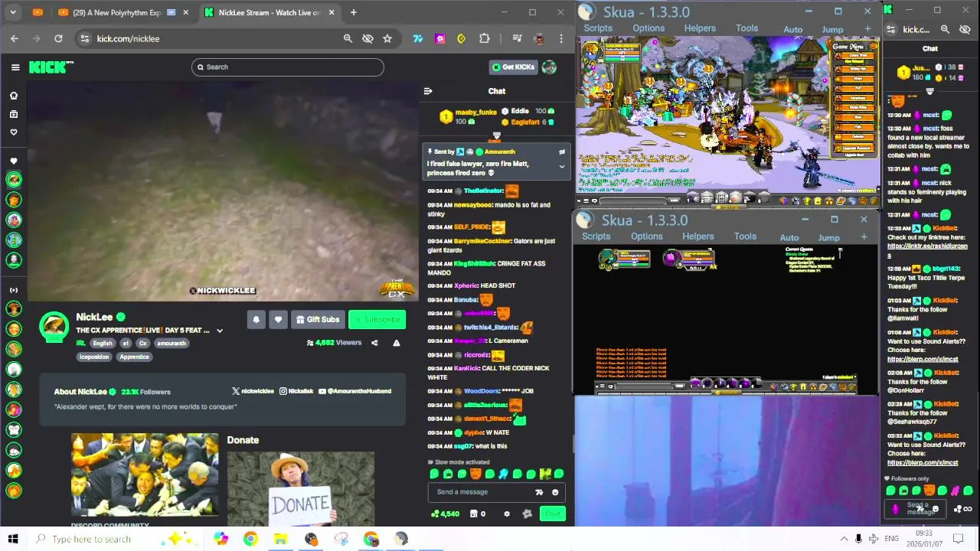Image resolution: width=980 pixels, height=551 pixels.
Task: Open the Browse icon in Kick sidebar
Action: (13, 114)
